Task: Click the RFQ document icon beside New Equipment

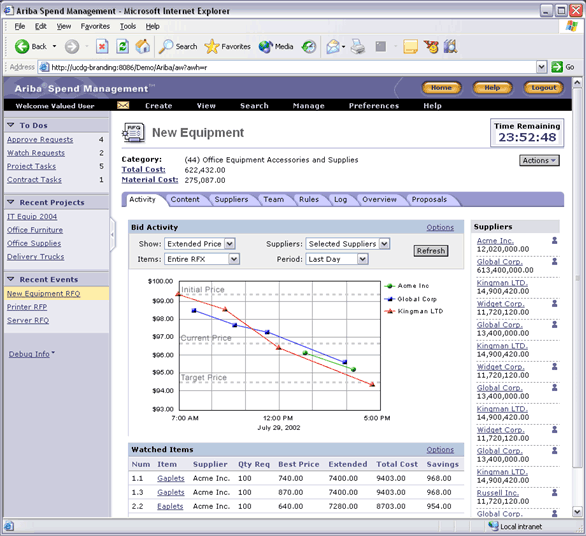Action: click(133, 133)
